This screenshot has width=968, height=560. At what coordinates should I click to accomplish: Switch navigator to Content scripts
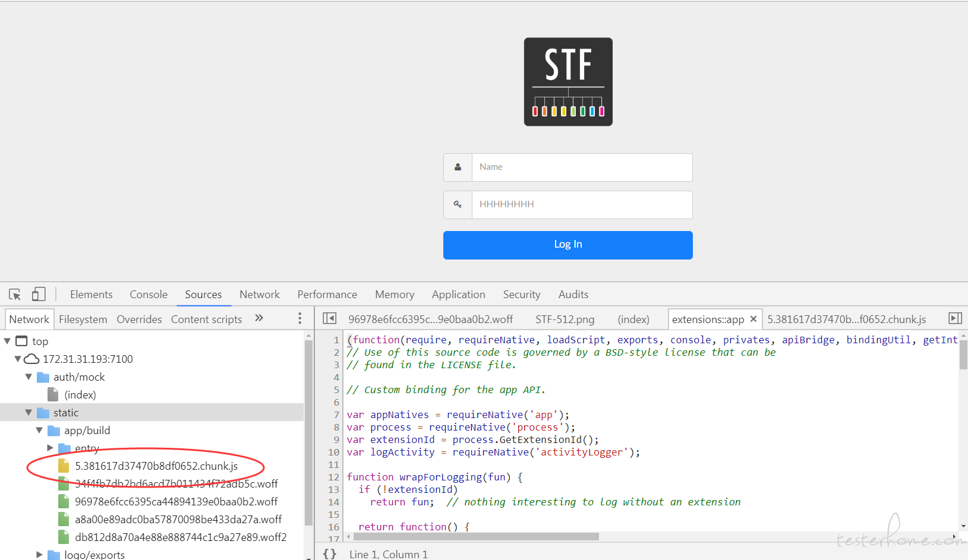[207, 319]
